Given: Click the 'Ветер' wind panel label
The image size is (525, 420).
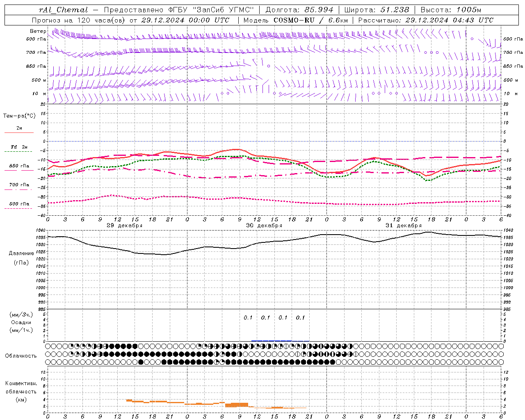Looking at the screenshot, I should tap(38, 31).
